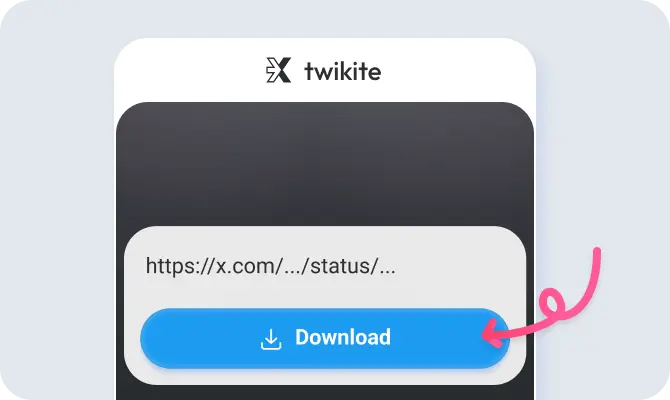Screen dimensions: 670x400
Task: Click the pink curly arrow annotation
Action: coord(541,297)
